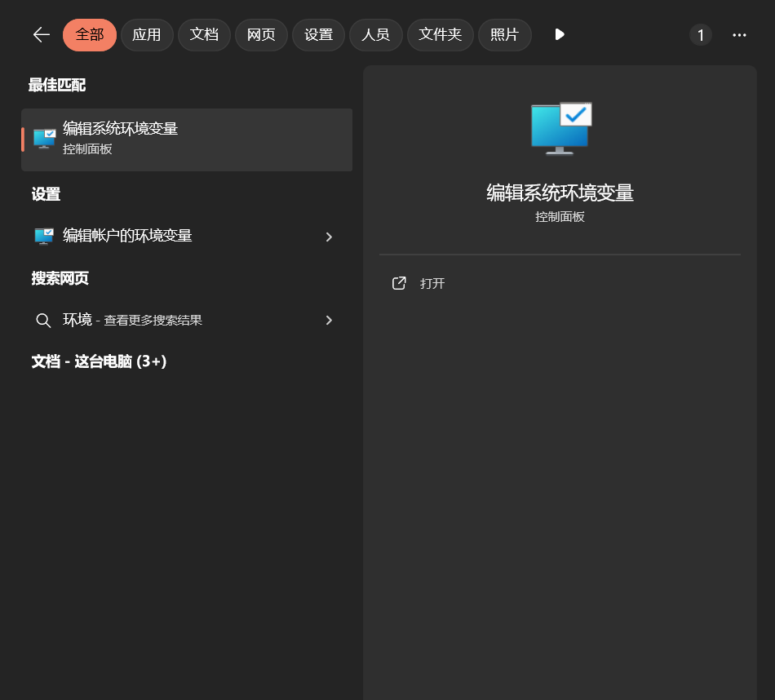Switch to the 文档 filter tab

204,34
